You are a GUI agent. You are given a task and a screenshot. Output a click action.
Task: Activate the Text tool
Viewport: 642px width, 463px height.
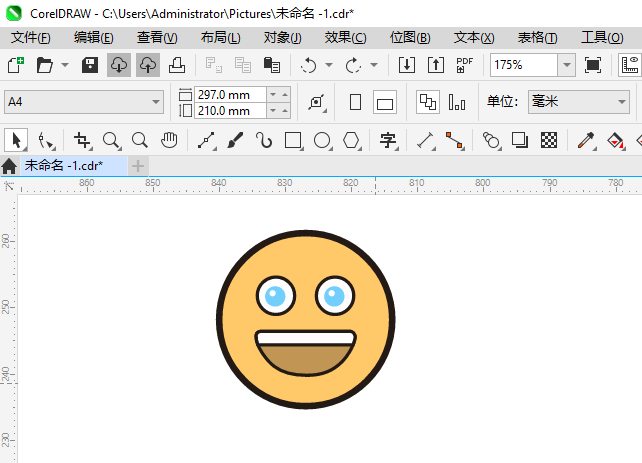388,140
